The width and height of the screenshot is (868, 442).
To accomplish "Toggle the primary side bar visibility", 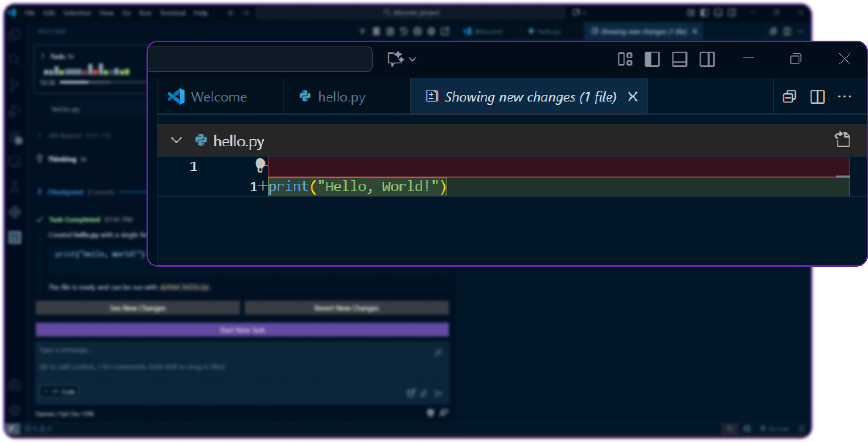I will coord(652,59).
